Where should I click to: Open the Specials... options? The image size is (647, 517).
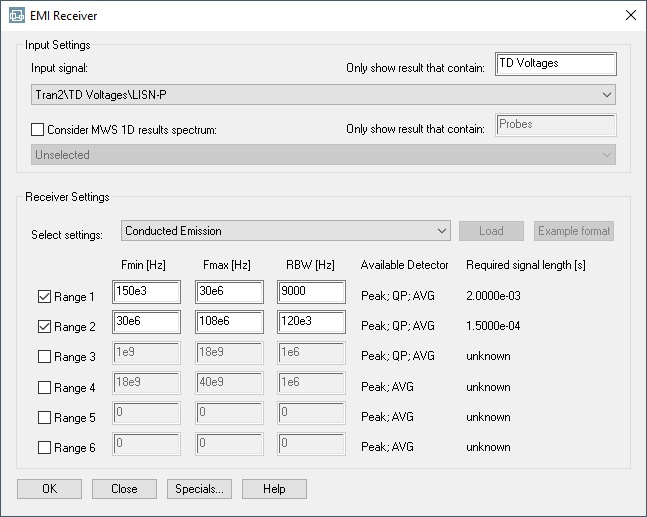click(x=200, y=489)
